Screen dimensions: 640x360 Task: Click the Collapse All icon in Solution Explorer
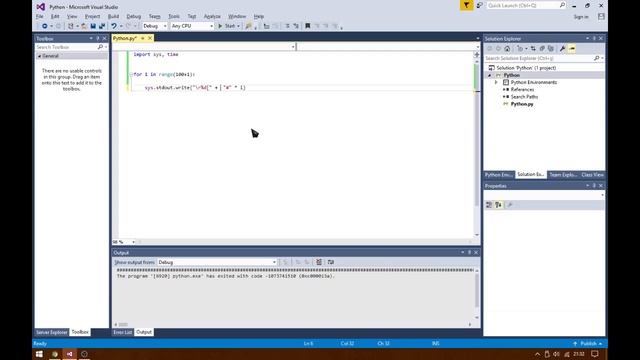tap(542, 49)
